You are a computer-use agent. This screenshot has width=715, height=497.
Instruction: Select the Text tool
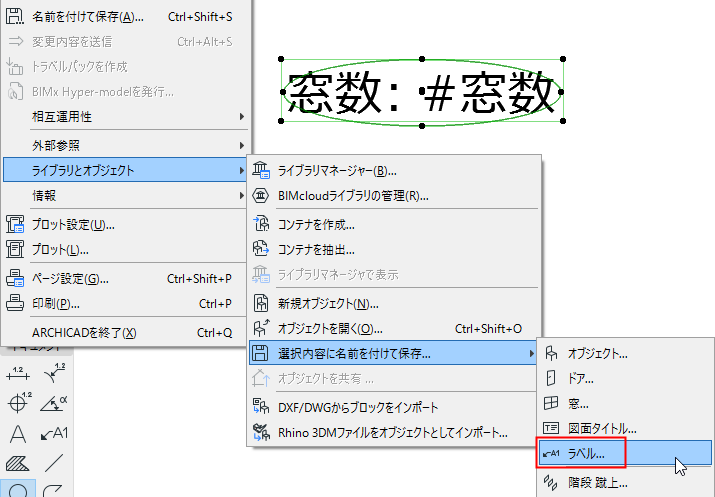click(18, 434)
